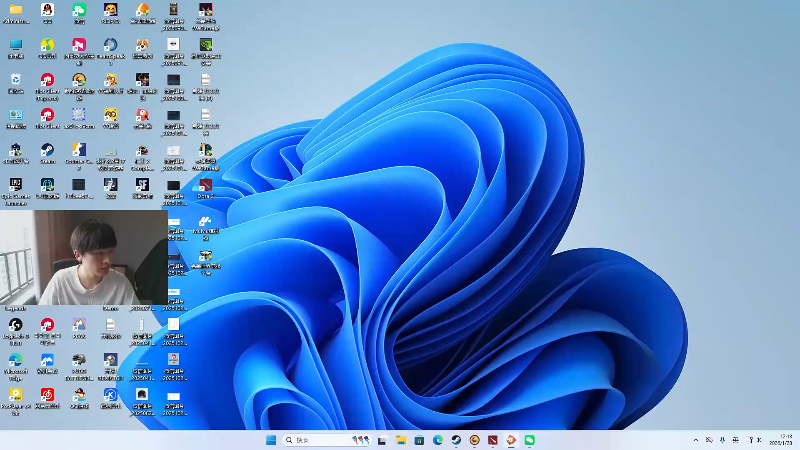Open the This PC monitor icon
Image resolution: width=800 pixels, height=450 pixels.
[16, 46]
